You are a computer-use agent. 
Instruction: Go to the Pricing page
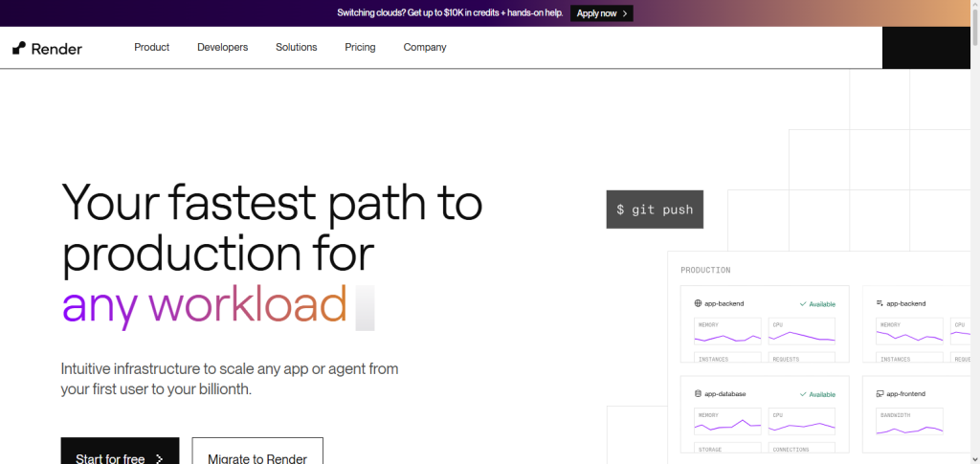point(360,48)
